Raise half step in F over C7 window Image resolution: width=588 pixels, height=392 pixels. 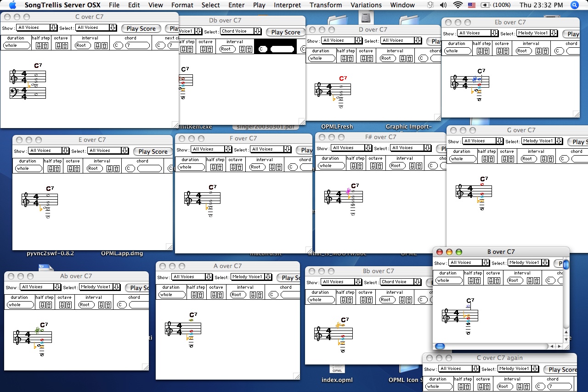tap(219, 167)
